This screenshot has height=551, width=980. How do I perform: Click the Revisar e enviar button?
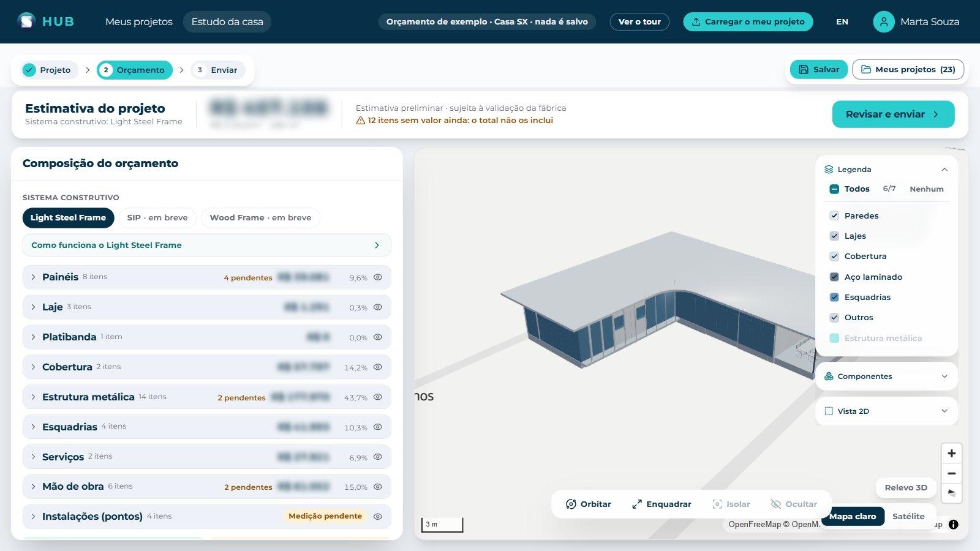click(893, 114)
